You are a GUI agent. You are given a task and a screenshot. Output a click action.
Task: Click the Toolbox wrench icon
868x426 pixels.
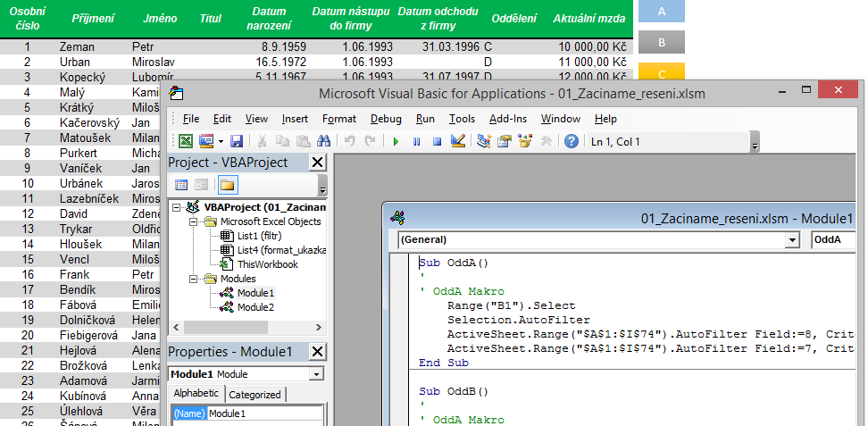coord(546,141)
